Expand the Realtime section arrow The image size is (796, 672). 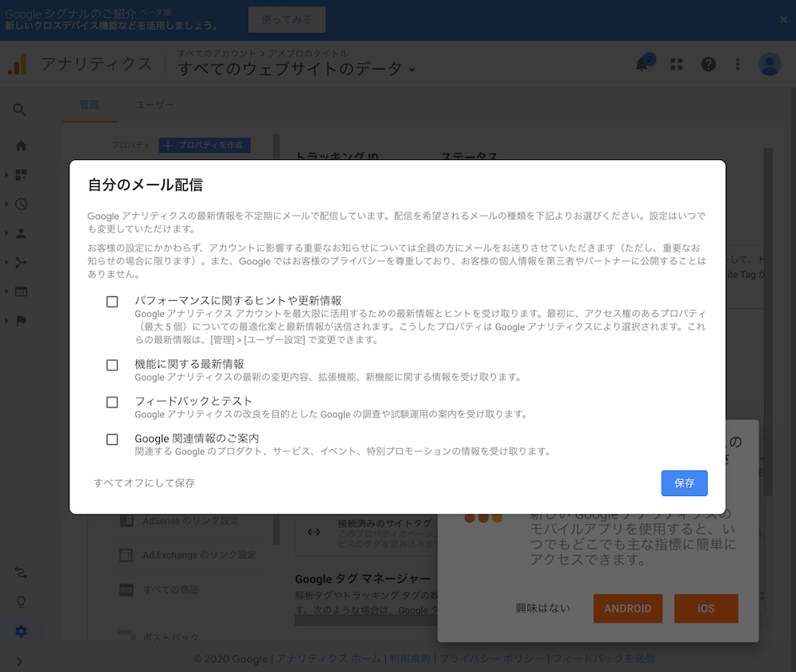pos(6,204)
